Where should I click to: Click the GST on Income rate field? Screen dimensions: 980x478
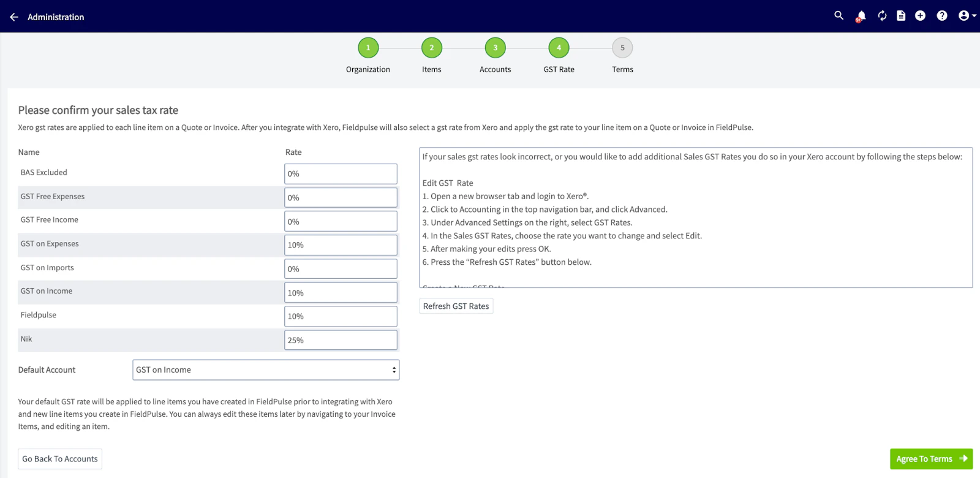(341, 293)
